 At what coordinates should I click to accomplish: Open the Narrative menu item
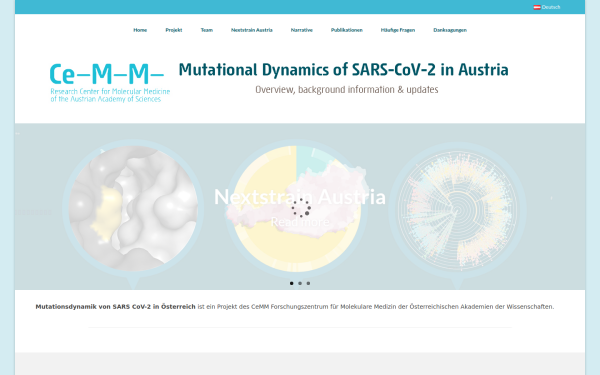coord(302,30)
